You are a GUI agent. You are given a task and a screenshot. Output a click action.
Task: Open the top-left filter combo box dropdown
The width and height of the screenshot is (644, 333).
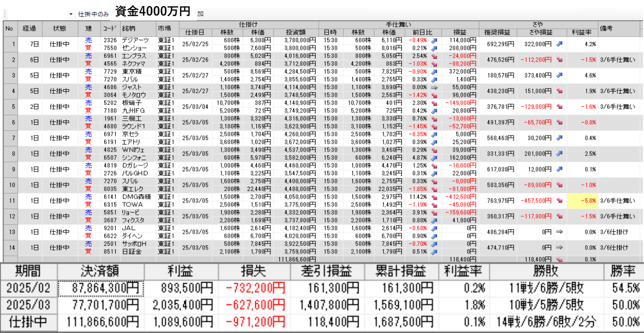pos(70,14)
